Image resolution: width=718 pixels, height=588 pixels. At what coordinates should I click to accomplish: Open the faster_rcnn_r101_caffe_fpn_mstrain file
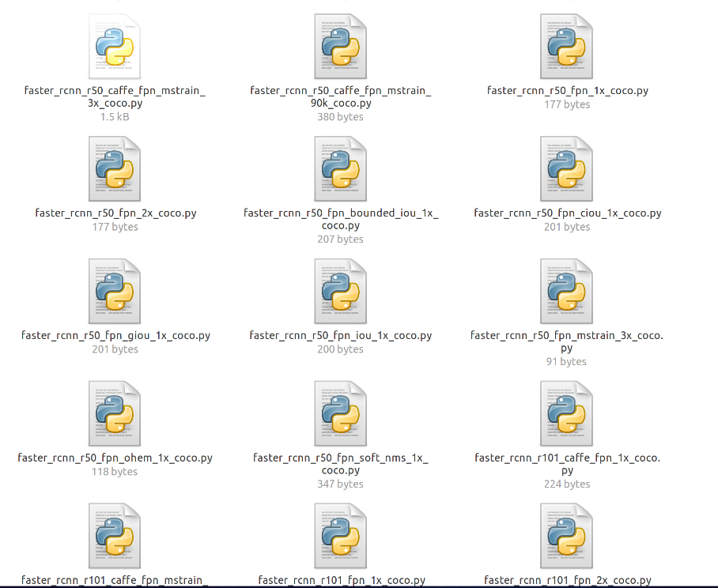[x=115, y=536]
